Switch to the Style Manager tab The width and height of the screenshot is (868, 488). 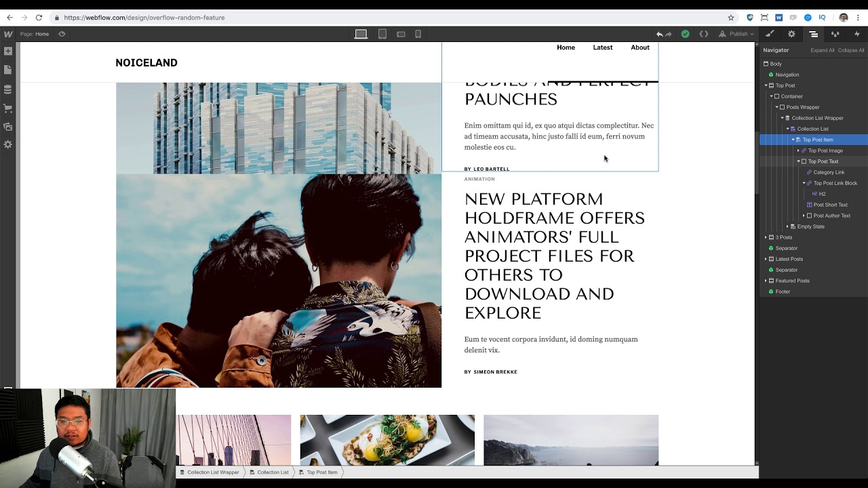pyautogui.click(x=835, y=34)
